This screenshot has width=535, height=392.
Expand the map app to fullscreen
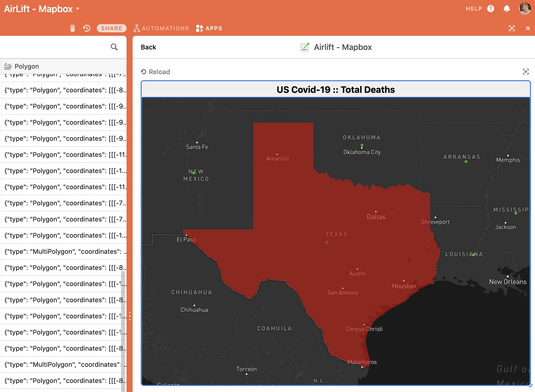pyautogui.click(x=526, y=72)
